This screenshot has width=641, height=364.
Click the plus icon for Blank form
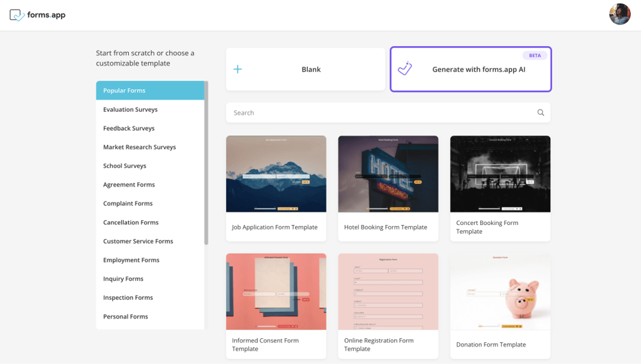tap(238, 69)
